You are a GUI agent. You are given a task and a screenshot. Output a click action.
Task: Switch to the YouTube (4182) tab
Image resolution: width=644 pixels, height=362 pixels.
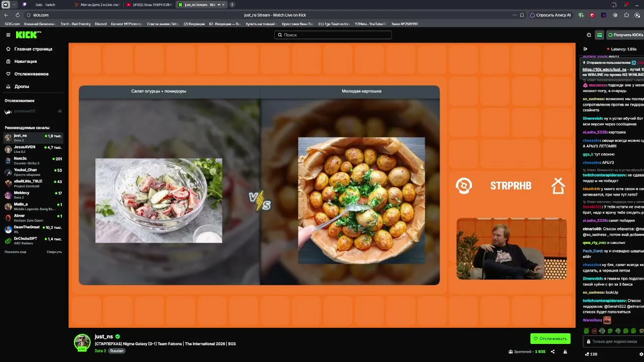coord(149,5)
